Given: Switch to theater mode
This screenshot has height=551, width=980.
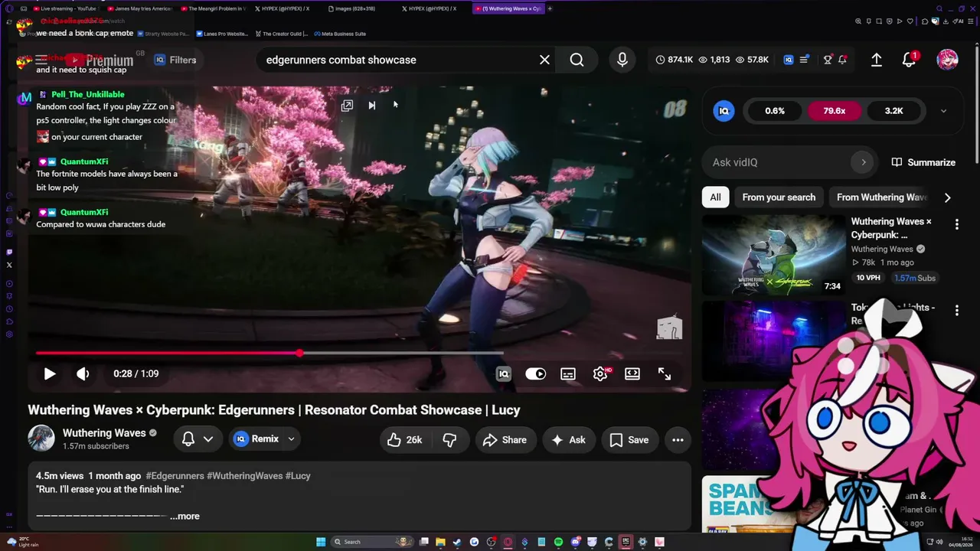Looking at the screenshot, I should [x=632, y=373].
